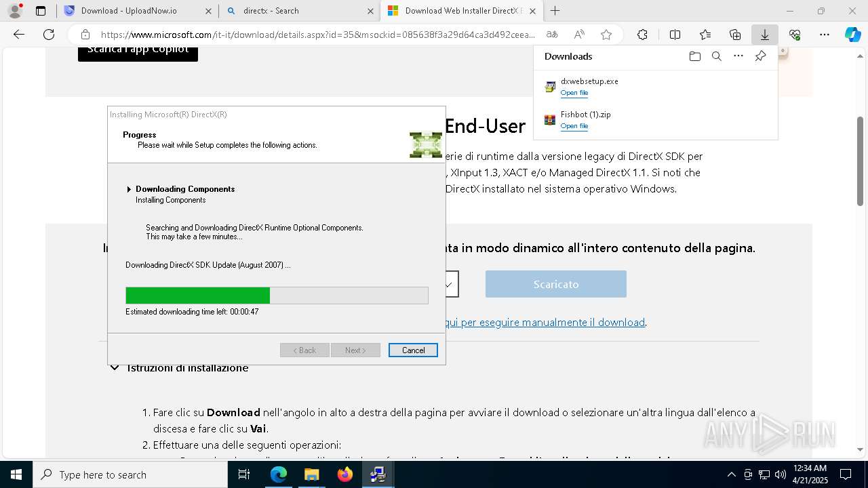Click the DirectX setup download progress bar

277,296
